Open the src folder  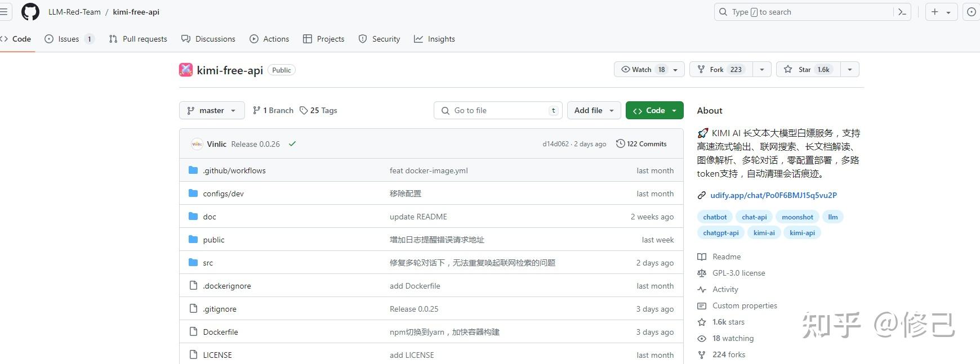tap(208, 263)
